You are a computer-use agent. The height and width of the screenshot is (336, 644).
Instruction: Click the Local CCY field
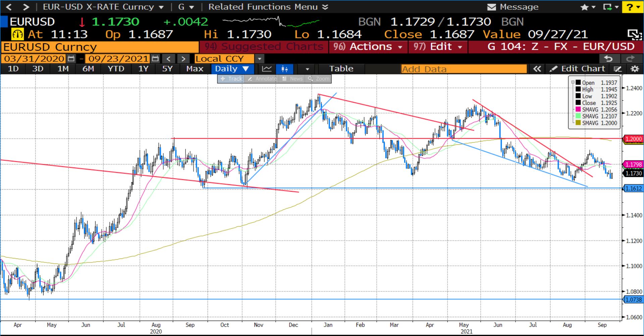224,59
